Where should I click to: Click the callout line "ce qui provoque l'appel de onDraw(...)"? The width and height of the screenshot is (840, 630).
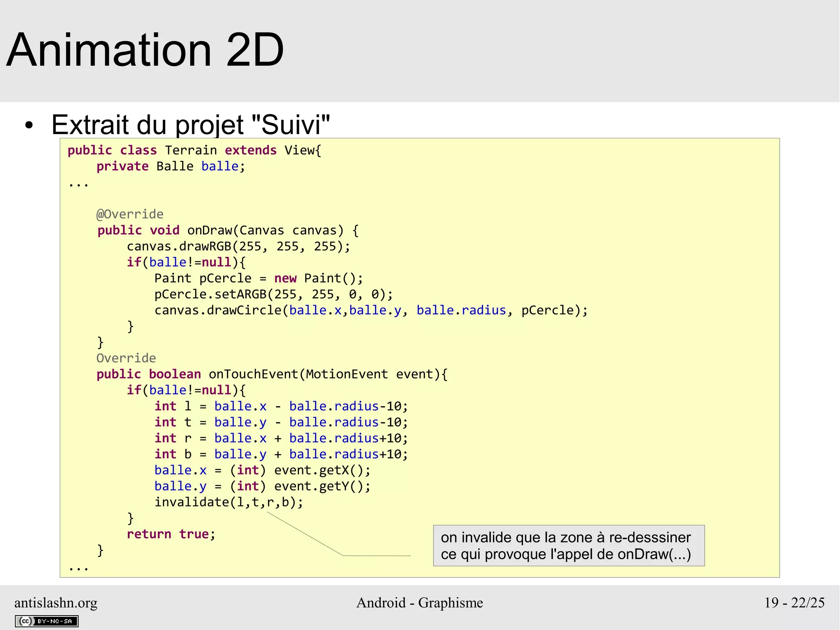pyautogui.click(x=566, y=554)
